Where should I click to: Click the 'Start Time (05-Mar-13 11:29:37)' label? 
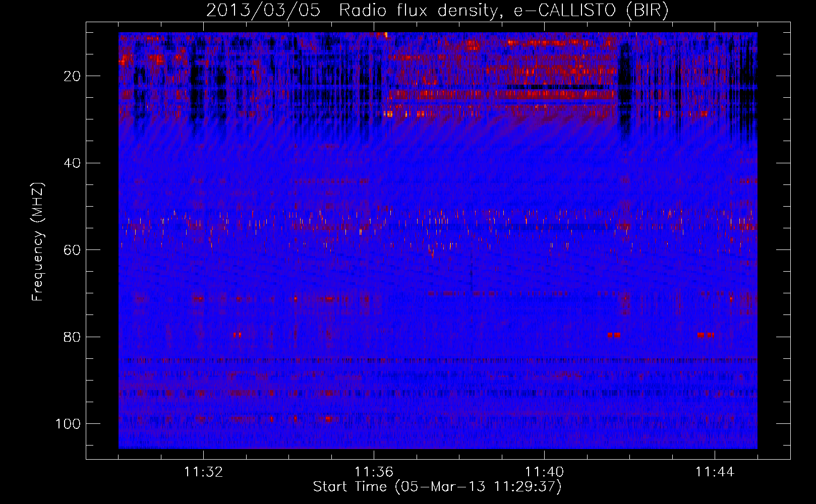[x=437, y=487]
